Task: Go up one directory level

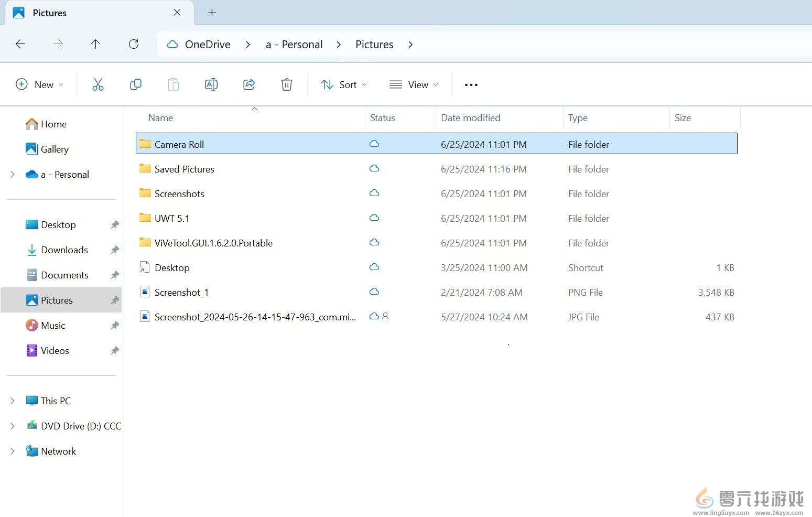Action: click(x=95, y=44)
